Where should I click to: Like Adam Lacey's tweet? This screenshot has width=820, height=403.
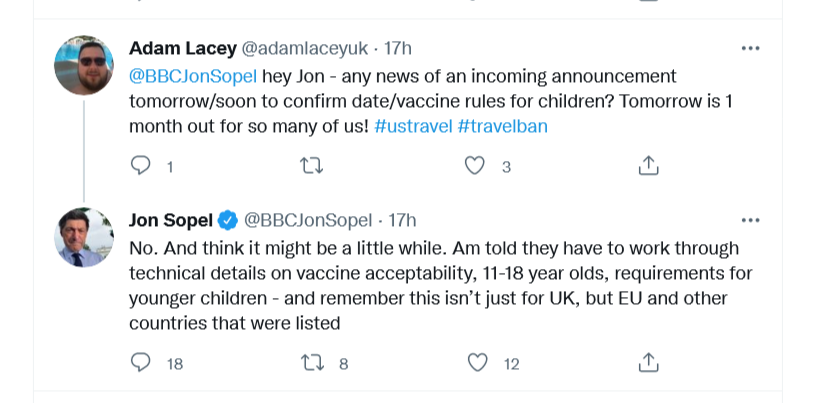tap(477, 166)
